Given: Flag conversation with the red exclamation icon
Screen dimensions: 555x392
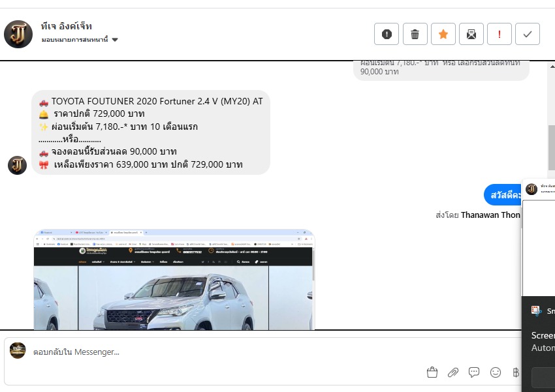Looking at the screenshot, I should [499, 35].
